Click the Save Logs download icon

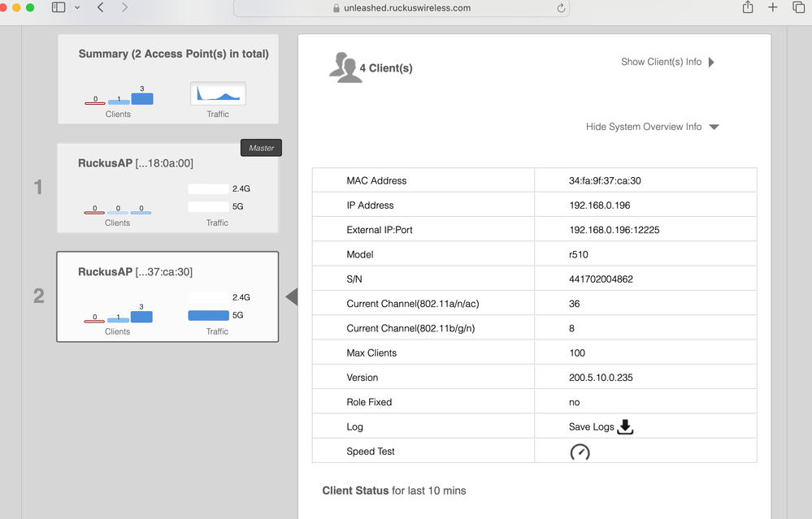[x=624, y=426]
